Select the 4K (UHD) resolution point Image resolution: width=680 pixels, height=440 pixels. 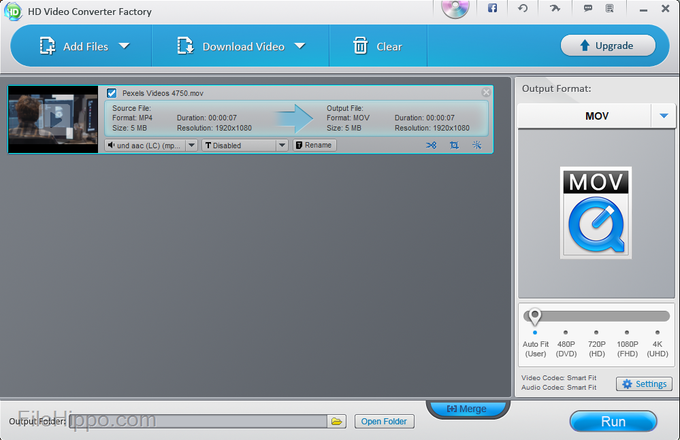point(657,332)
